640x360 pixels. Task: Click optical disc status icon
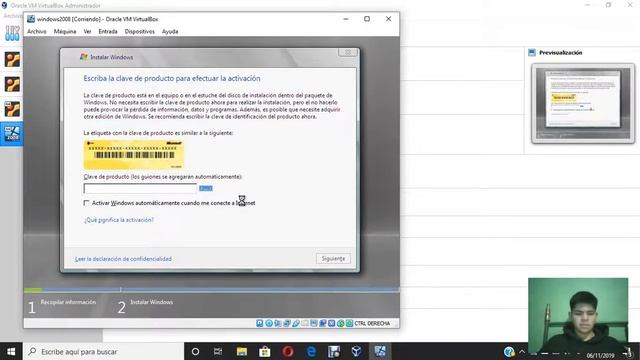(x=269, y=323)
